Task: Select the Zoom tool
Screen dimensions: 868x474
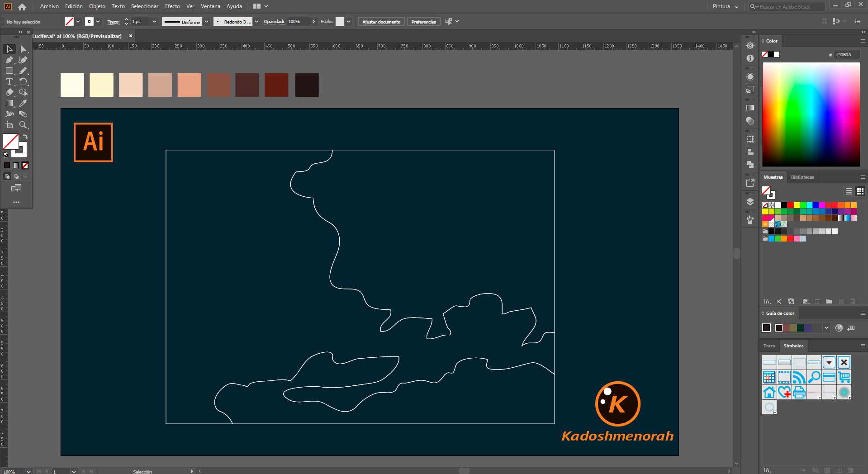Action: [23, 125]
